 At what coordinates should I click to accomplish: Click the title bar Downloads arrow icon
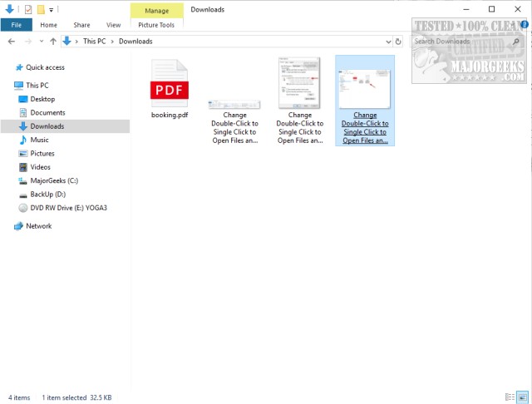[9, 9]
